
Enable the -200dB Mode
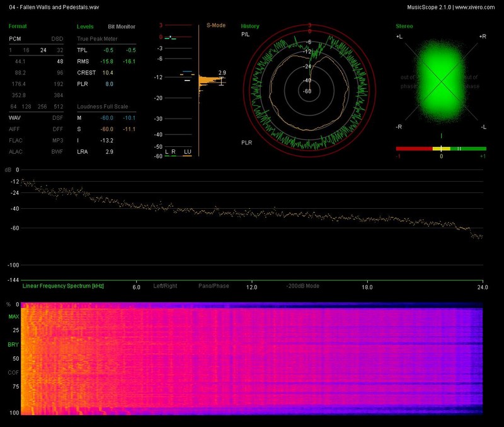(303, 286)
